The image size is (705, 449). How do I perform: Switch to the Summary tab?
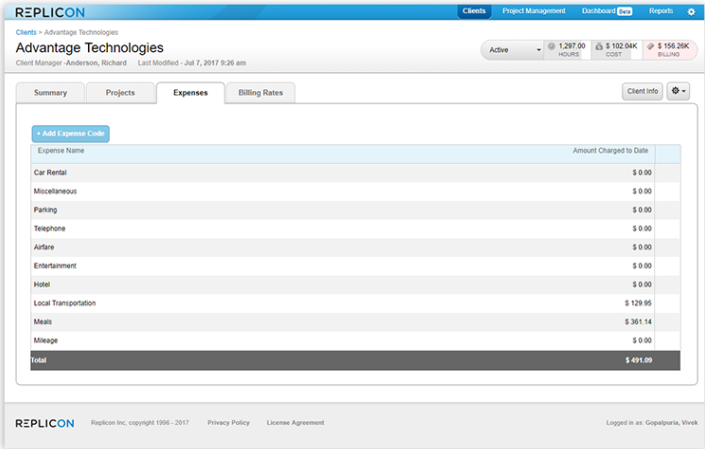coord(50,93)
